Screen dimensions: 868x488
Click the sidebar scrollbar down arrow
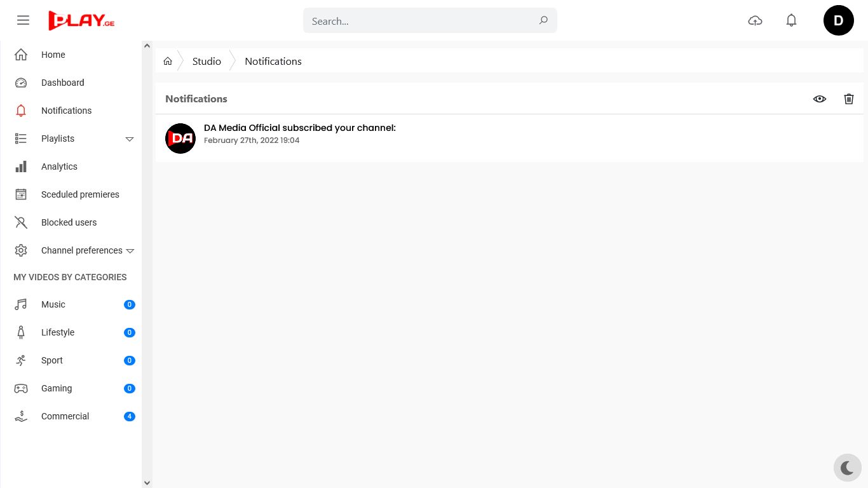(x=147, y=483)
